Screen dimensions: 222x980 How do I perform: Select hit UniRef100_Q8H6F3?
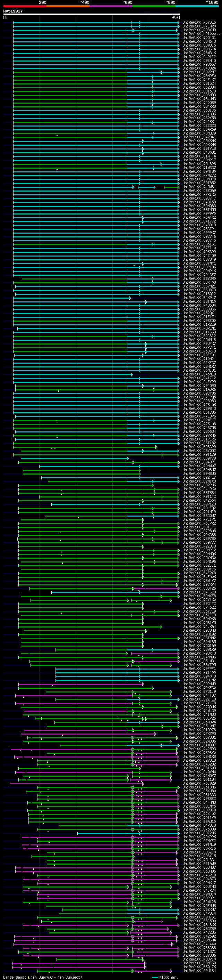pyautogui.click(x=199, y=41)
